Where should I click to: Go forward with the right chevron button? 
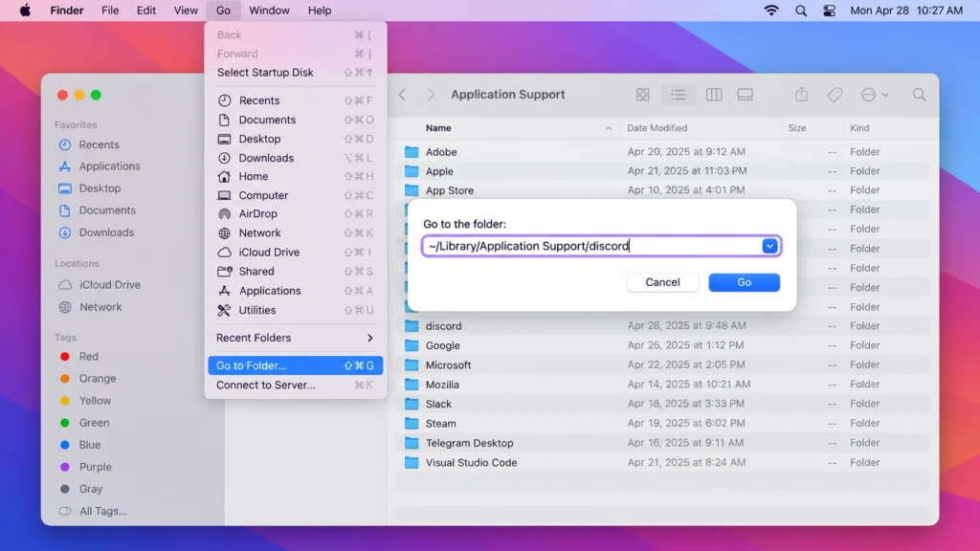[431, 95]
